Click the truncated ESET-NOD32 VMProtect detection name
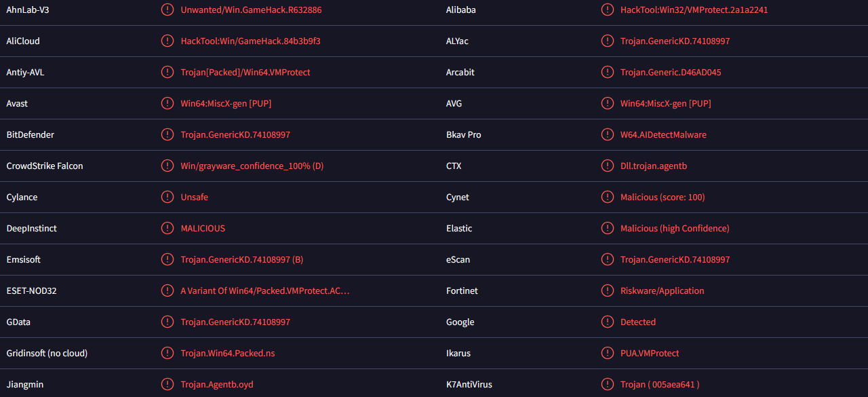 click(x=265, y=290)
